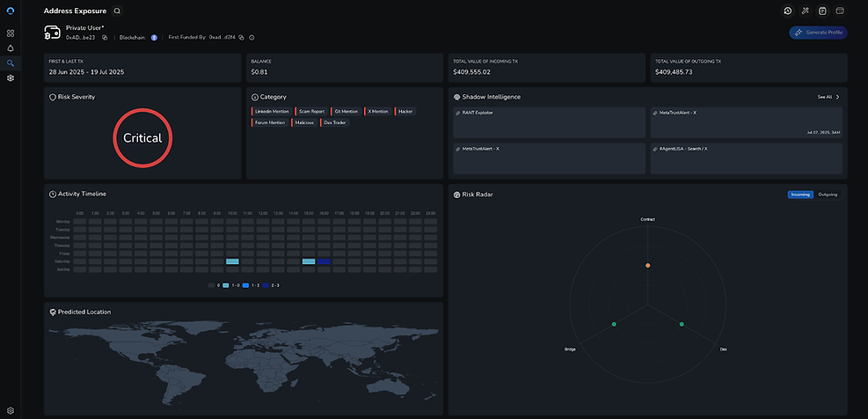Click the Risk Severity shield icon

[53, 97]
